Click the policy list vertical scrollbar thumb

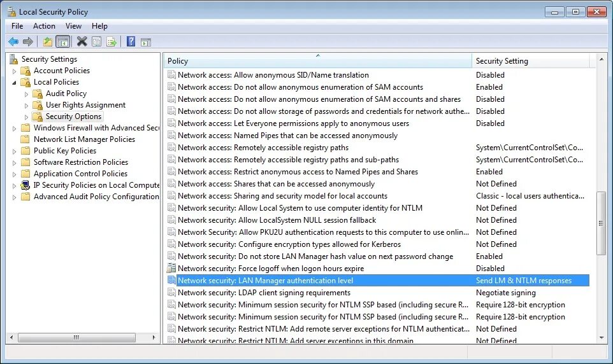tap(602, 223)
